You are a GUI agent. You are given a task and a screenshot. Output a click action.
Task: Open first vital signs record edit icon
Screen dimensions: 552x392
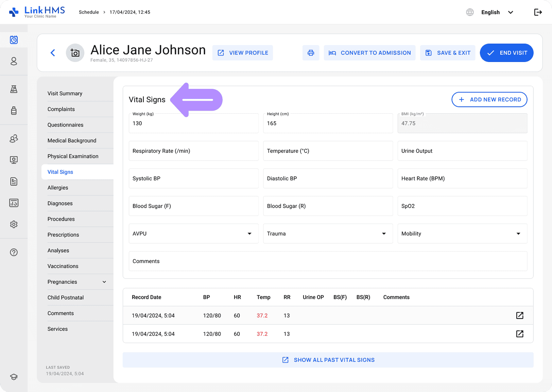click(519, 316)
